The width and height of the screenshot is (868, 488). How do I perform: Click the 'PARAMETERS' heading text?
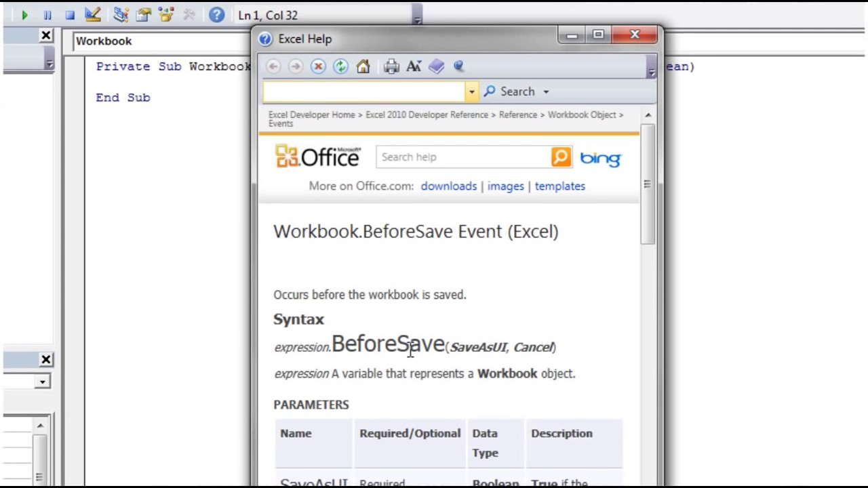(311, 405)
